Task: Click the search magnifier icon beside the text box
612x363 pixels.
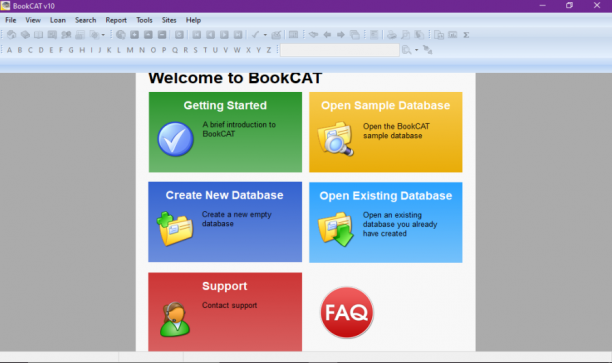Action: (x=407, y=50)
